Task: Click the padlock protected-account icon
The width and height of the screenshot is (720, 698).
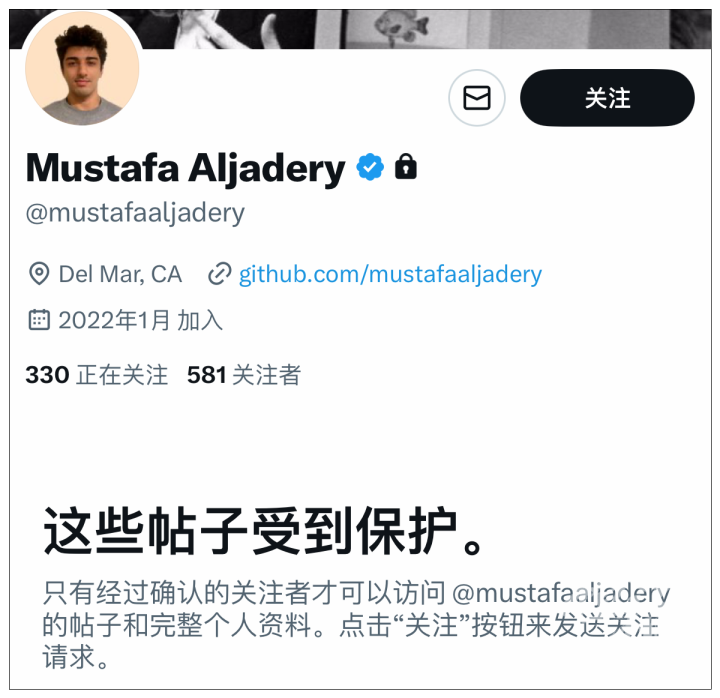Action: 406,166
